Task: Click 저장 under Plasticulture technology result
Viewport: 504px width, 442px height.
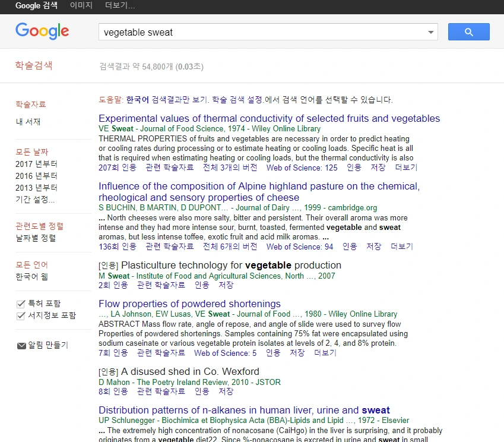Action: [x=226, y=285]
